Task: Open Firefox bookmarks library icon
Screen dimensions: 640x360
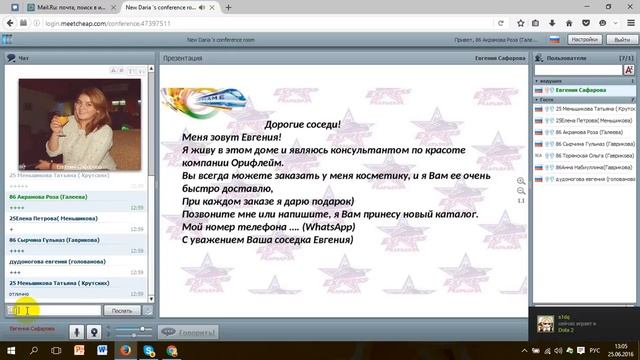Action: (x=536, y=23)
